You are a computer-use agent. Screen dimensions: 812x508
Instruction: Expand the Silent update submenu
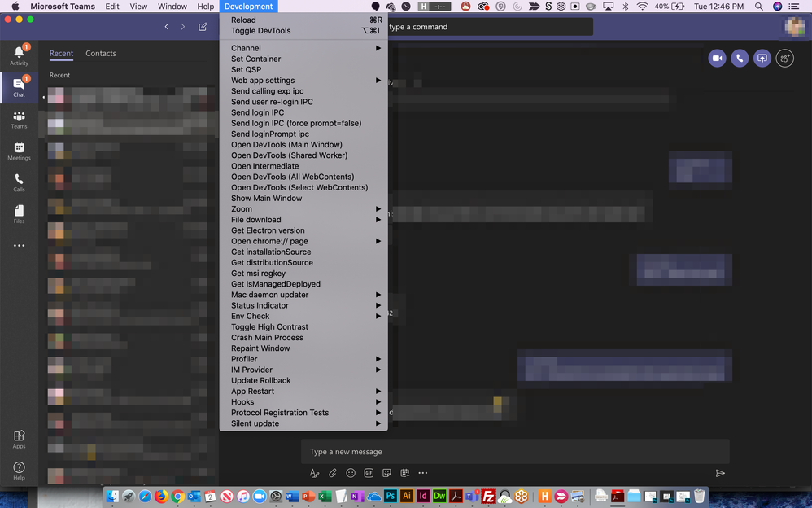click(303, 423)
